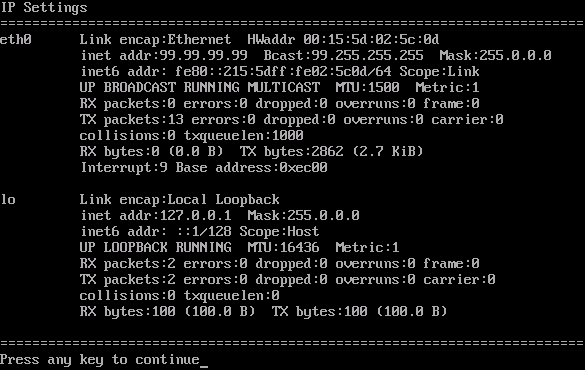The height and width of the screenshot is (370, 585).
Task: Click the lo loopback interface name
Action: 8,199
